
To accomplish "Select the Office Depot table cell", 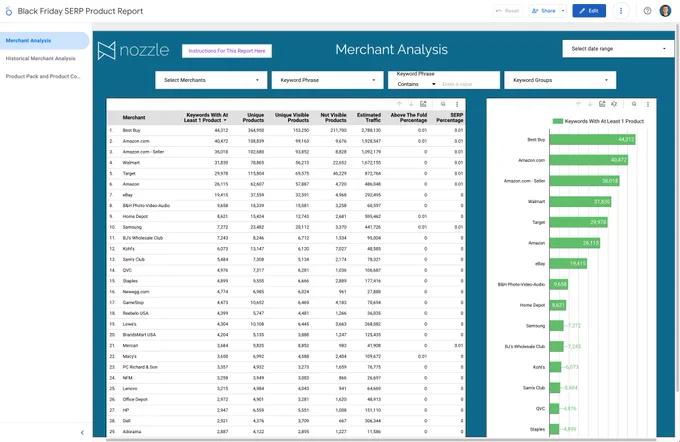I will coord(135,399).
